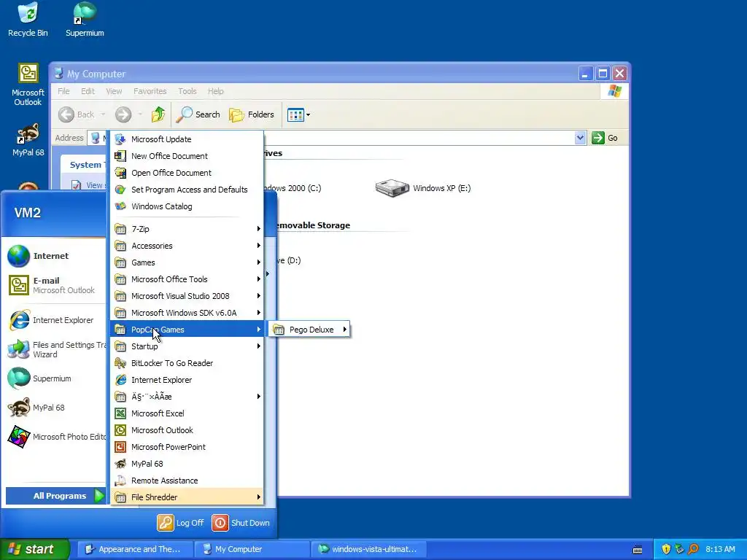Toggle Folders pane button

252,114
